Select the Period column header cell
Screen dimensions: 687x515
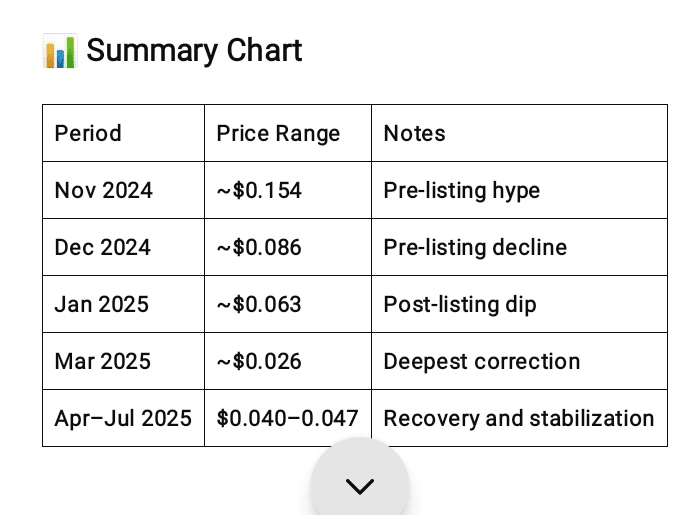[x=88, y=133]
